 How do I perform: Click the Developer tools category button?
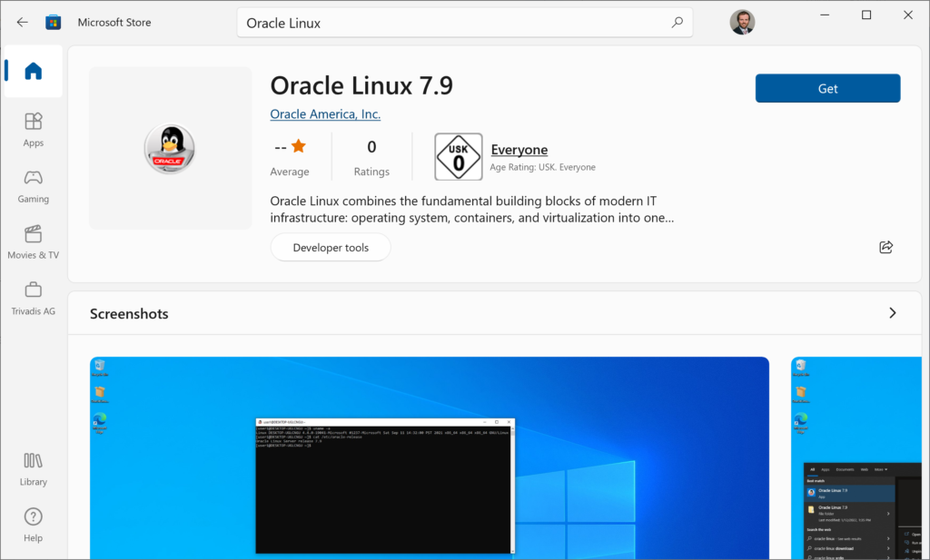tap(331, 247)
